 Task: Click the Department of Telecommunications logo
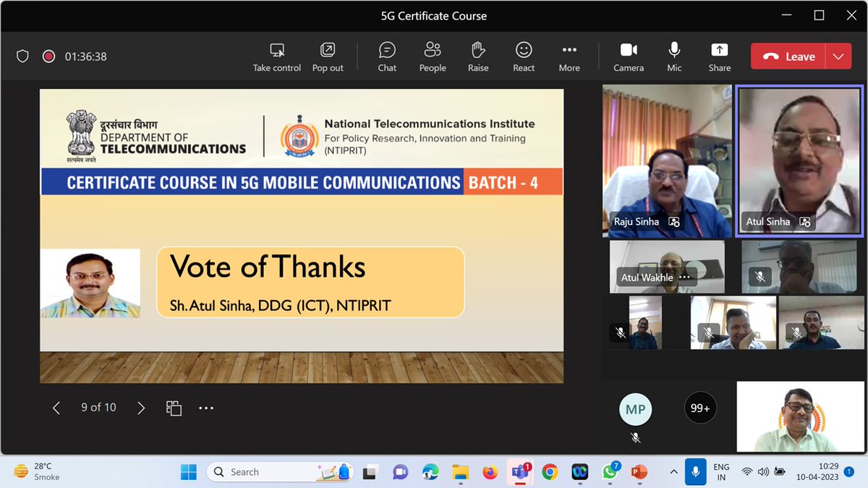click(x=156, y=137)
